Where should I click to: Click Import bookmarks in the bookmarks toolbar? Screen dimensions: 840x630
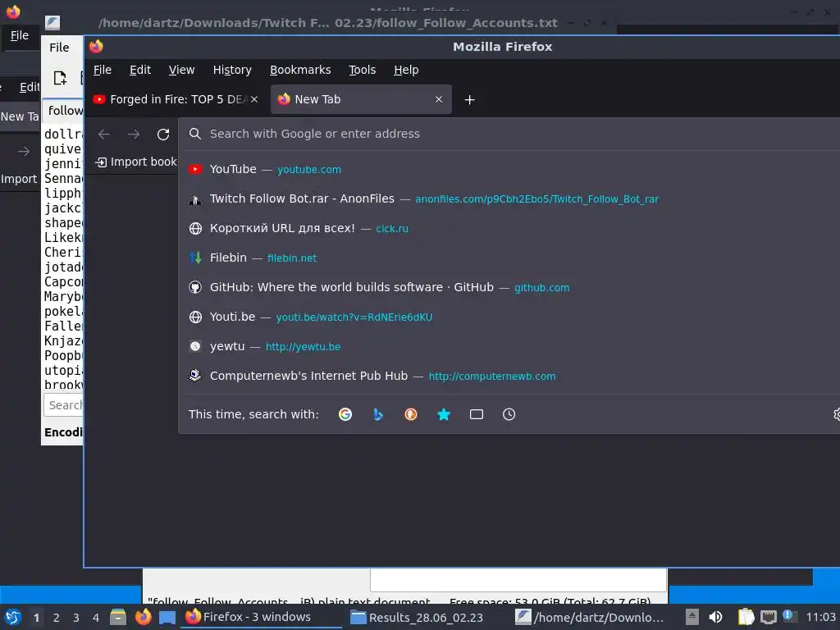[136, 162]
